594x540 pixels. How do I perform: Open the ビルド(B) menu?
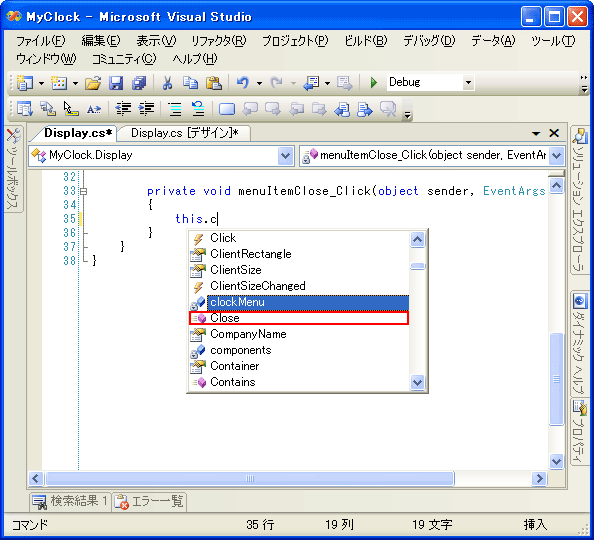[x=366, y=40]
